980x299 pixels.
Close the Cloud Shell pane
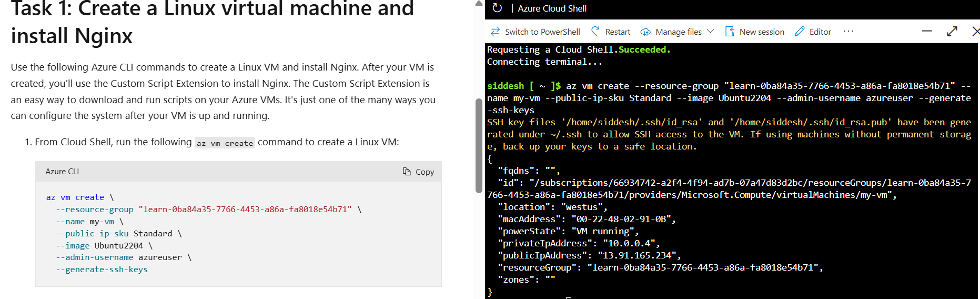click(x=976, y=32)
